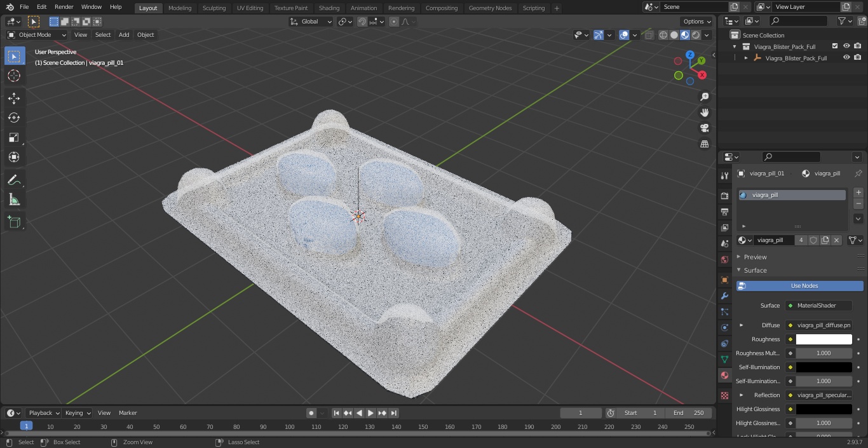
Task: Toggle proportional editing in header
Action: (394, 22)
